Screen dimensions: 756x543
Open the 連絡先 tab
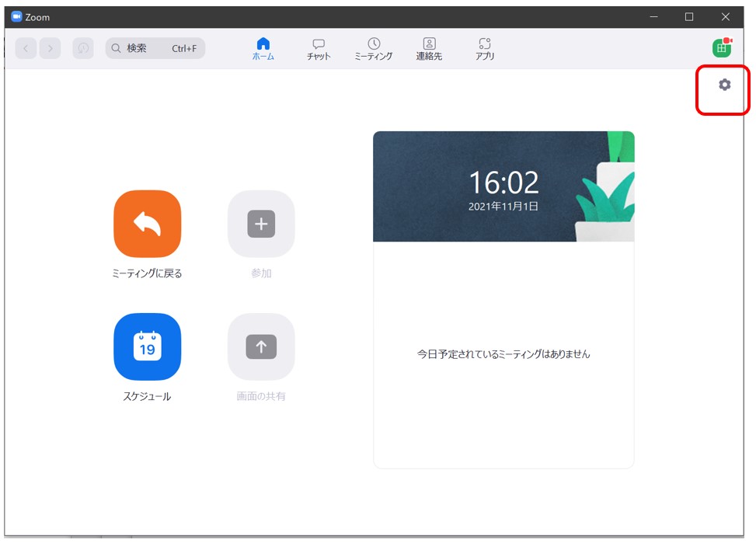click(429, 49)
